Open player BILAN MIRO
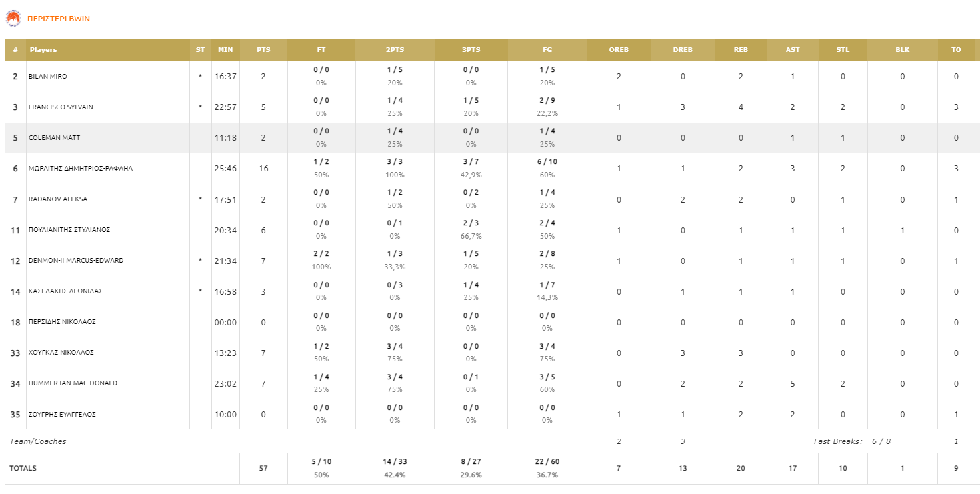 48,77
